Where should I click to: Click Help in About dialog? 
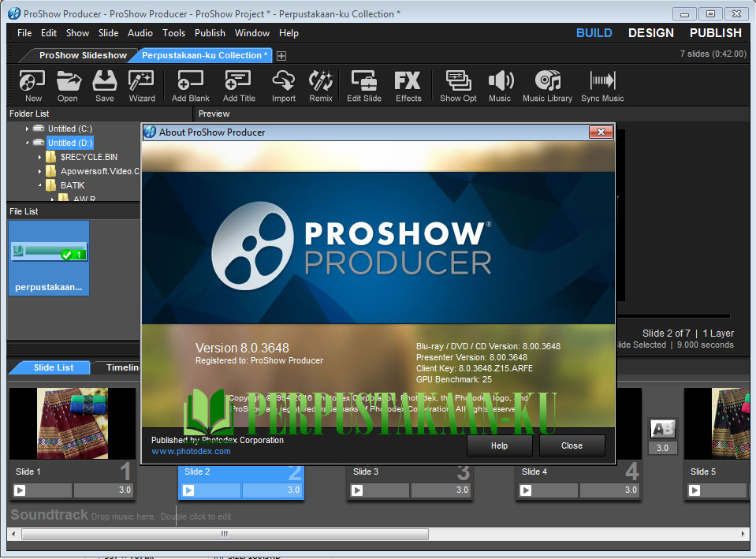point(500,445)
